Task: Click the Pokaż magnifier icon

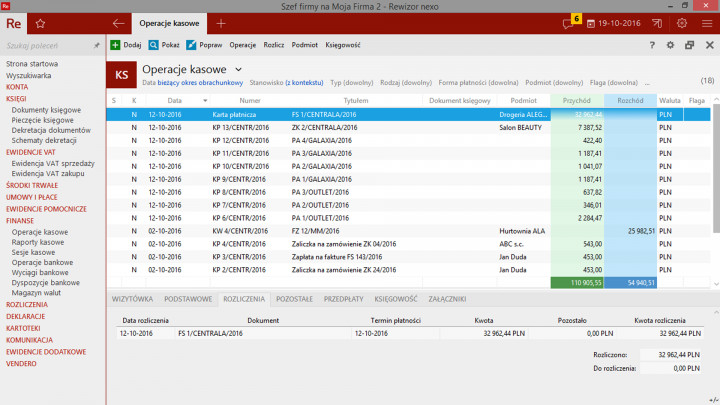Action: [154, 45]
